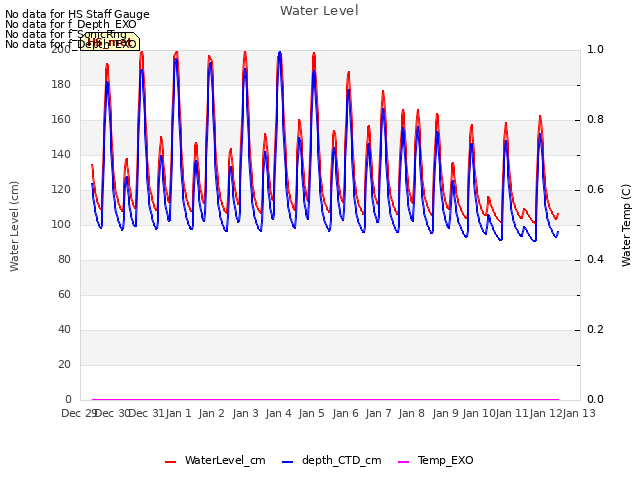
Task: Click the red WaterLevel_cm legend swatch
Action: pyautogui.click(x=170, y=462)
